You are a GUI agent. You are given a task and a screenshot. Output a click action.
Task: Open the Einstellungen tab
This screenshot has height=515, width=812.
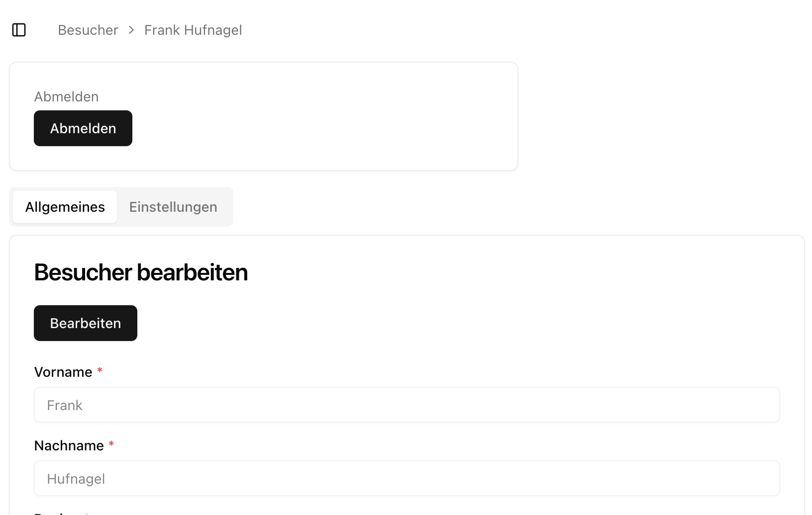[173, 207]
